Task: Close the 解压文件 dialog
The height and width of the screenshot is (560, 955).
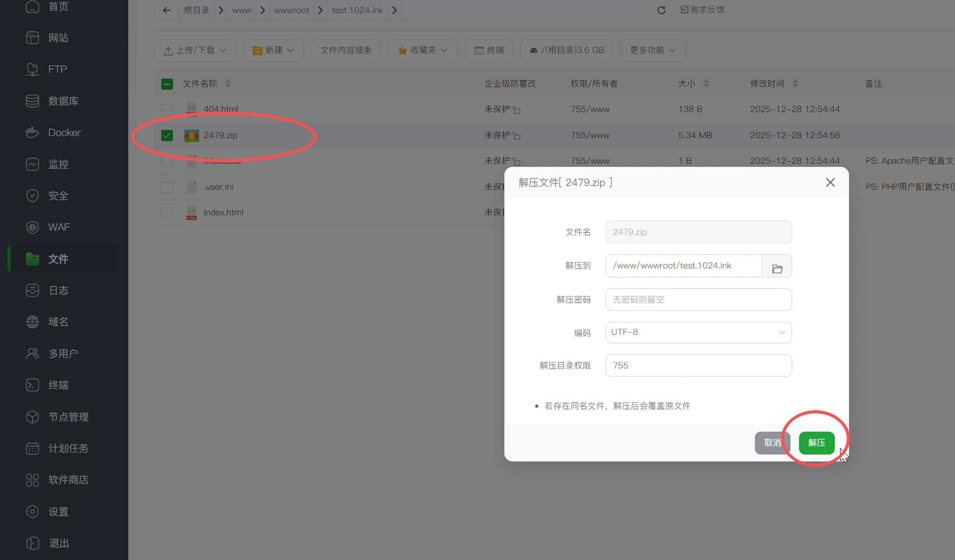Action: coord(830,183)
